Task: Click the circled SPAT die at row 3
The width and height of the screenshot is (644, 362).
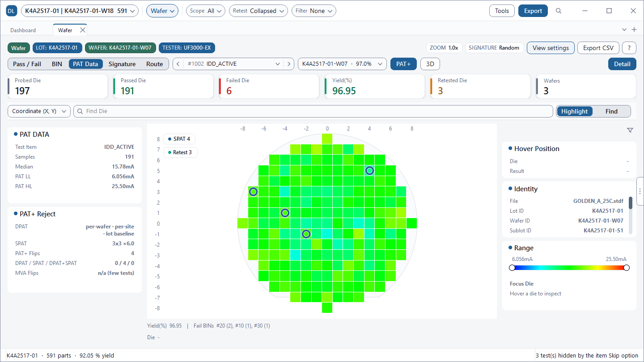Action: [x=253, y=192]
